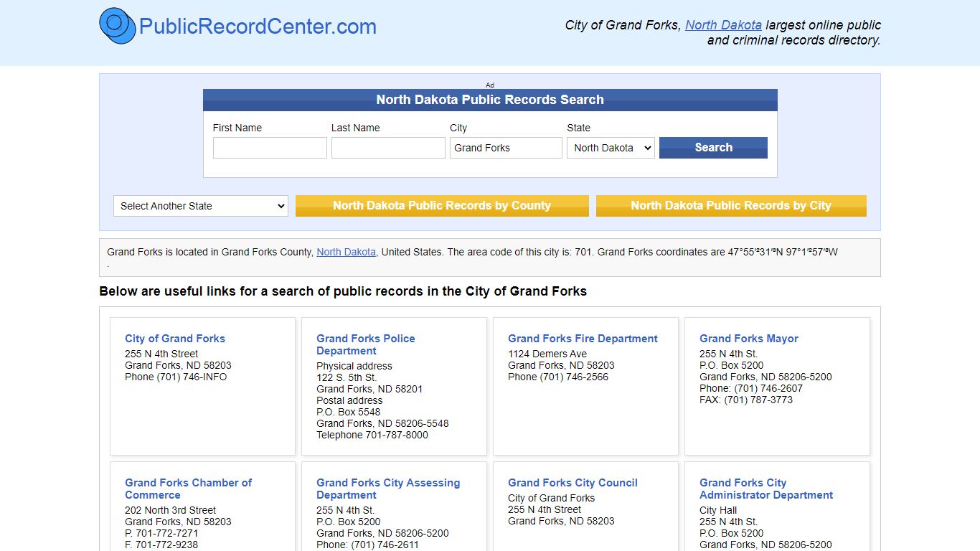The image size is (980, 551).
Task: Select the text 'P.O. Box 5548'
Action: (349, 412)
